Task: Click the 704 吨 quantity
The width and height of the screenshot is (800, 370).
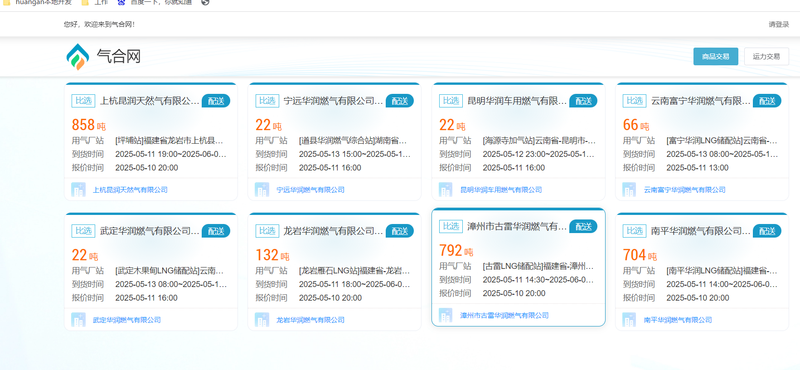Action: (x=640, y=255)
